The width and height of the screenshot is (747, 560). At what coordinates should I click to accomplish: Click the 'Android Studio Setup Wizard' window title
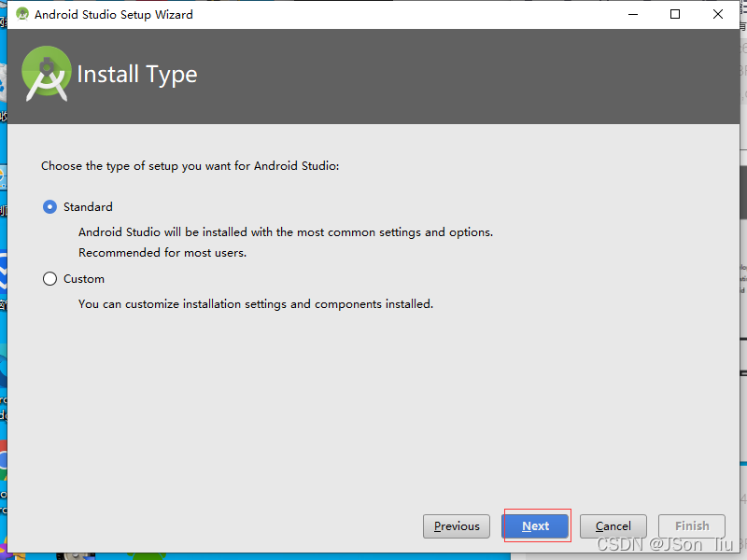pos(114,15)
